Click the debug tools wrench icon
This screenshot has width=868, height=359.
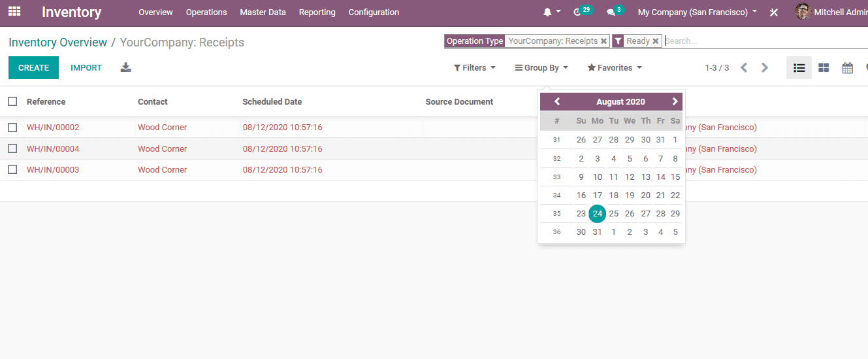(774, 12)
